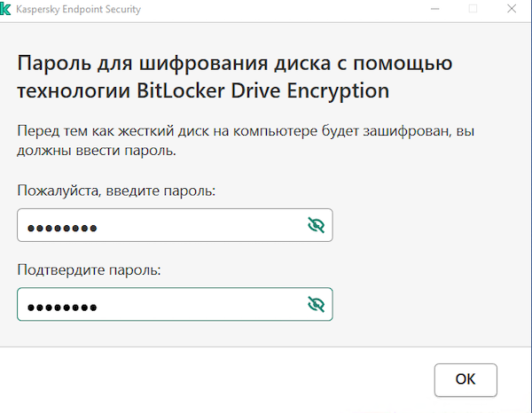This screenshot has width=532, height=413.
Task: Focus the 'введите пароль' input field
Action: [160, 226]
